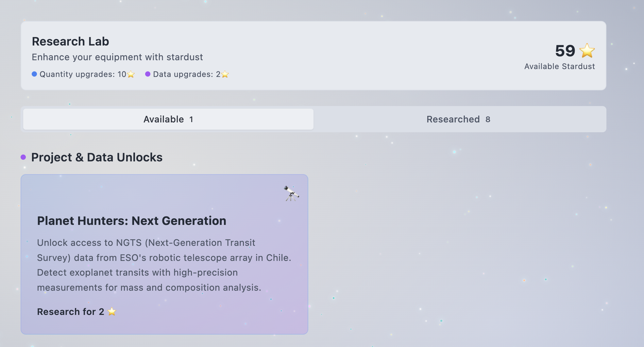Click the purple dot beside Project & Data Unlocks
Viewport: 644px width, 347px height.
click(23, 157)
